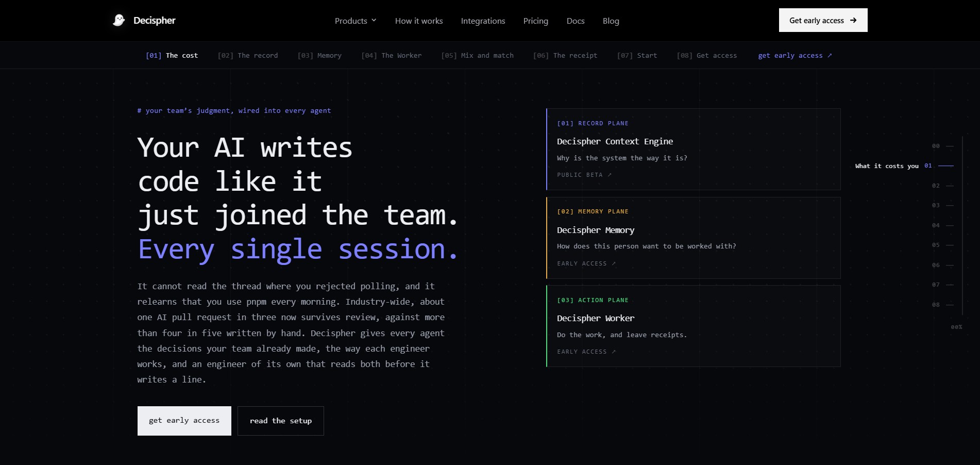
Task: Click the purple headline "Every single session."
Action: pyautogui.click(x=298, y=250)
